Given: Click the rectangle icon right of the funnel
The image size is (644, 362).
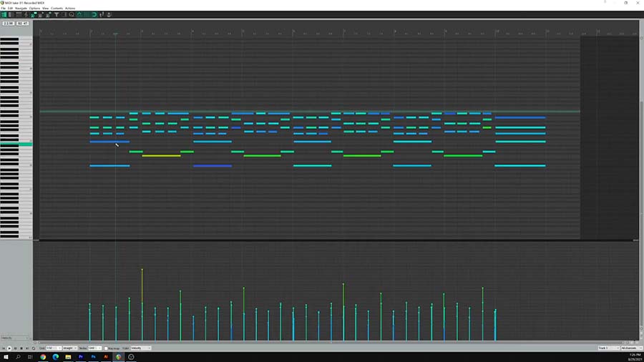Looking at the screenshot, I should tap(64, 14).
